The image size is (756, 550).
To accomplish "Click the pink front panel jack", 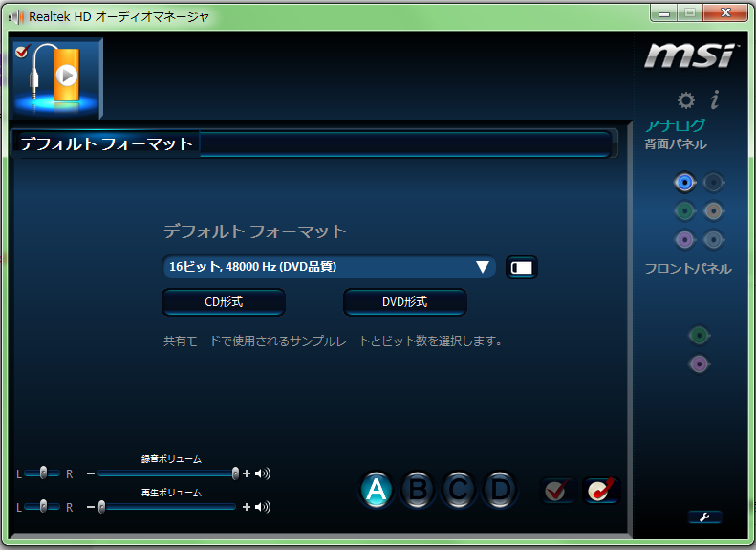I will click(x=700, y=363).
